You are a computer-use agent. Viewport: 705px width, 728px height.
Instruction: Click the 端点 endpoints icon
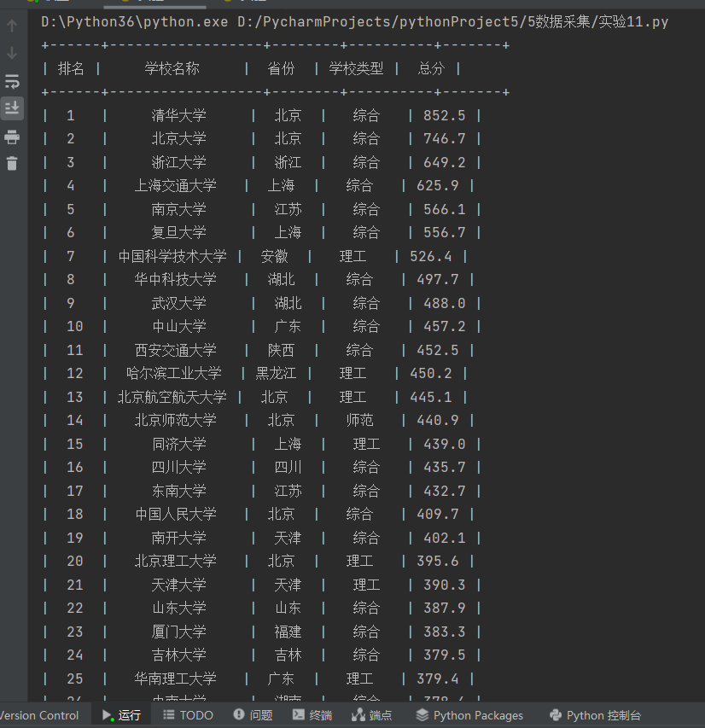pos(358,714)
